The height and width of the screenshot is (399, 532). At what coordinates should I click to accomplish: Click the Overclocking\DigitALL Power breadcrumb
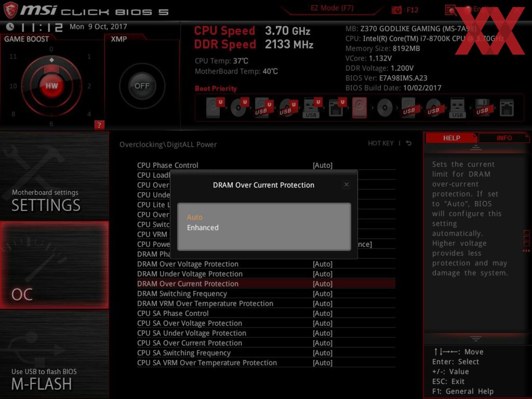pos(168,144)
